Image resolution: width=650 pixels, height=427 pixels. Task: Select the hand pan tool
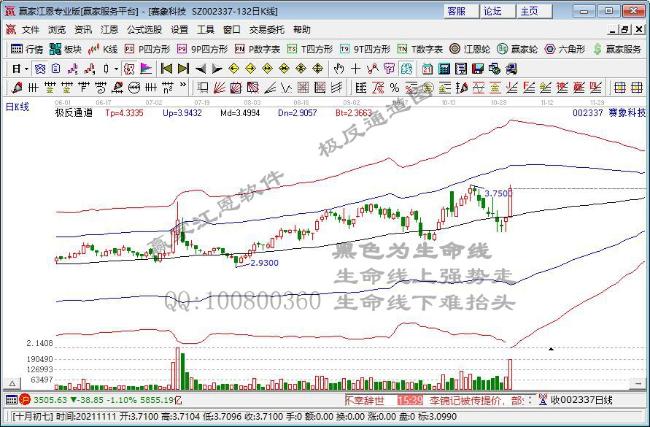(x=339, y=69)
